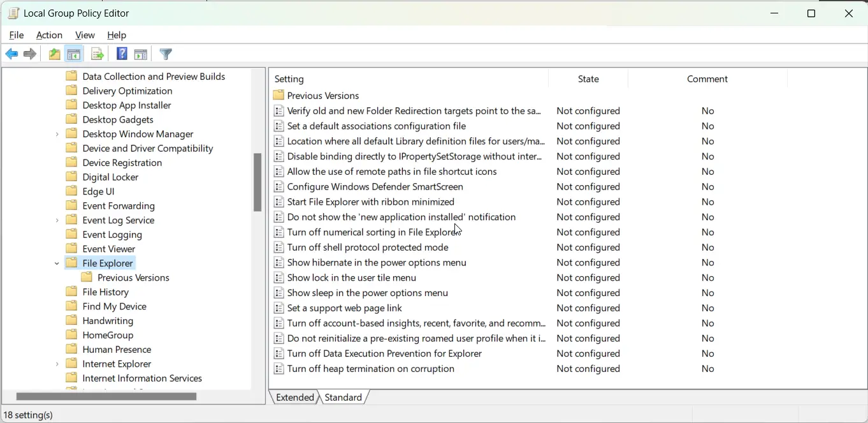Click the folder icon beside HomeGroup
Viewport: 868px width, 423px height.
[72, 335]
